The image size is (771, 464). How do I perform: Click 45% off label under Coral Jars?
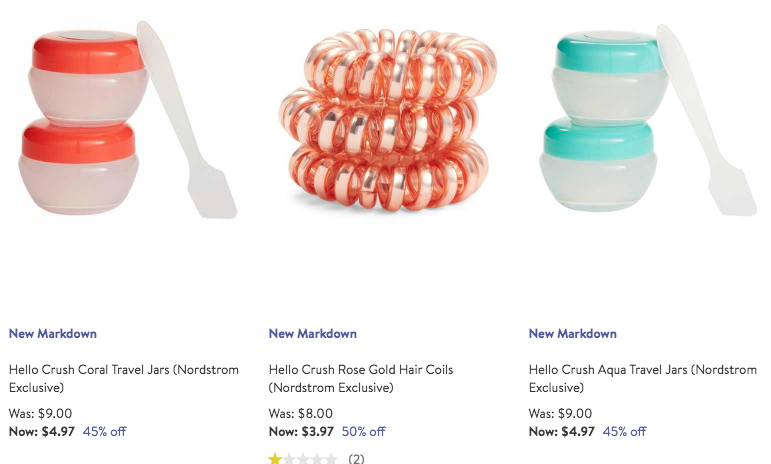pos(104,432)
